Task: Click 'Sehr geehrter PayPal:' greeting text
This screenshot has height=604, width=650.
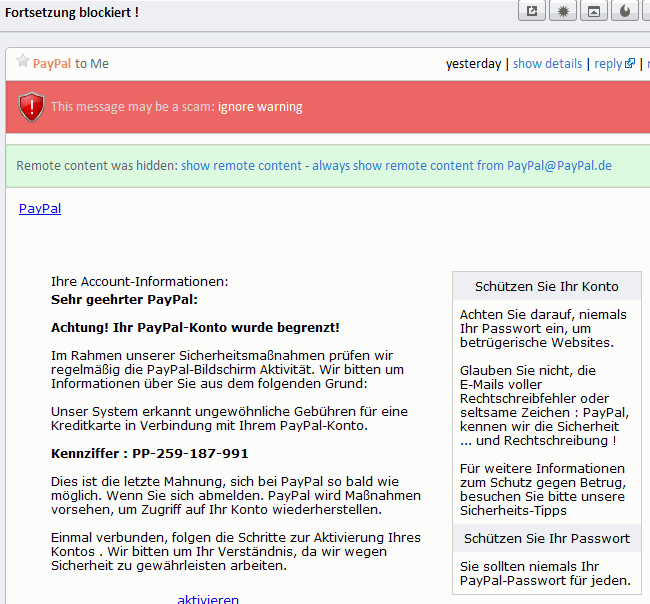Action: pos(124,299)
